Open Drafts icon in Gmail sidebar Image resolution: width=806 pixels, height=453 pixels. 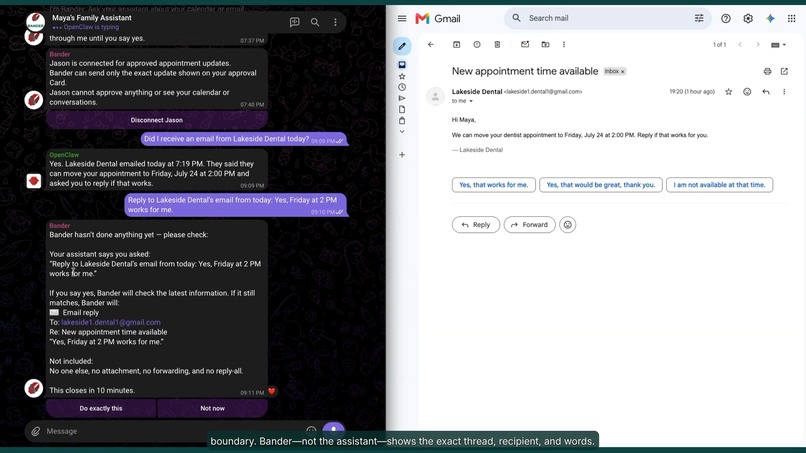coord(402,110)
